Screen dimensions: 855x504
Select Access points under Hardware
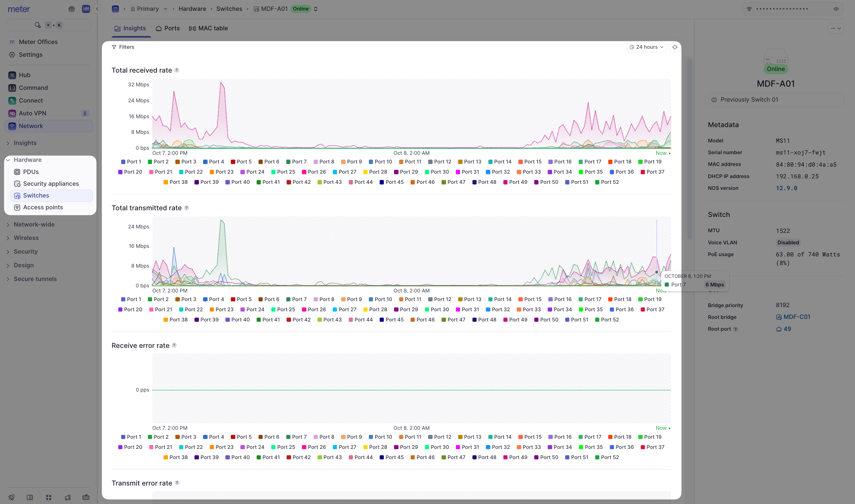point(43,207)
